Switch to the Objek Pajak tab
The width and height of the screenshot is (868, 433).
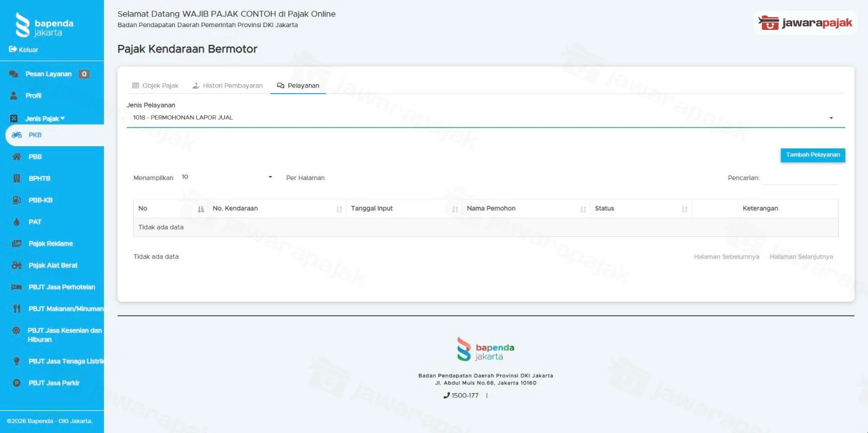pos(155,86)
